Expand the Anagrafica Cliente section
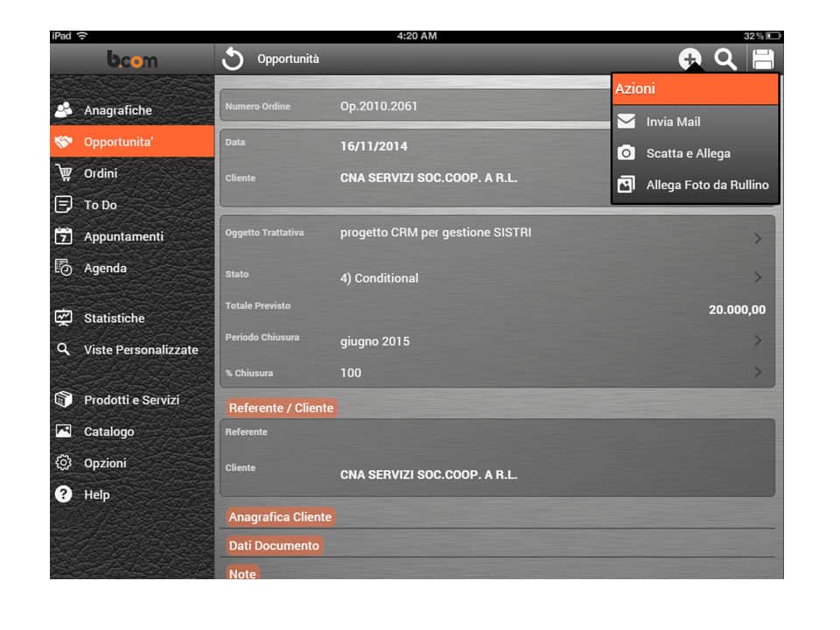Screen dimensions: 840x630 click(x=280, y=517)
